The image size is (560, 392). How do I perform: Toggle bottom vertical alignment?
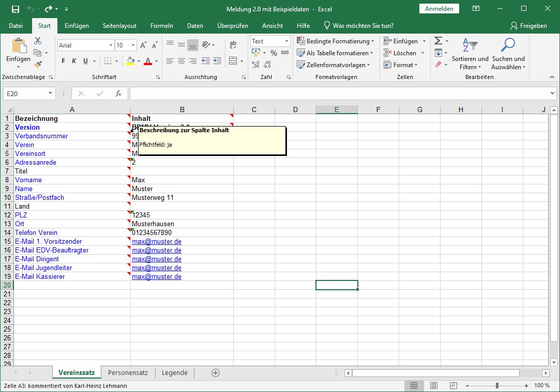coord(193,44)
